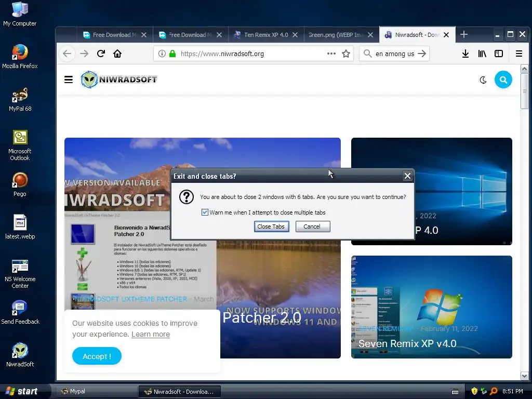
Task: Open NiwradSoft desktop shortcut
Action: [x=20, y=355]
